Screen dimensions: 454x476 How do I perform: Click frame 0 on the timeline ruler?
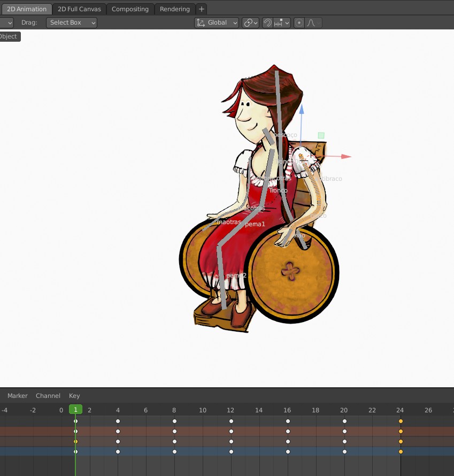[x=61, y=410]
